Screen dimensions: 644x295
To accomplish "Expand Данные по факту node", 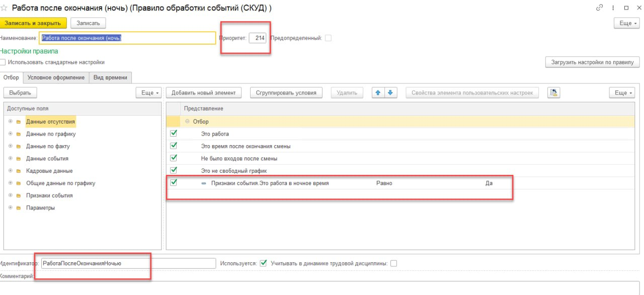I will coord(10,146).
